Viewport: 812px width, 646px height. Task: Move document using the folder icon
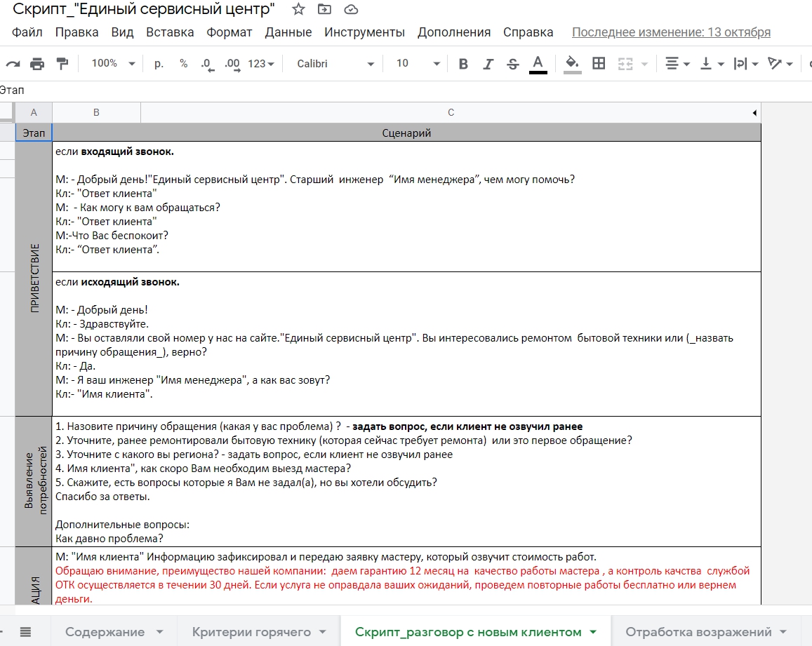click(324, 10)
